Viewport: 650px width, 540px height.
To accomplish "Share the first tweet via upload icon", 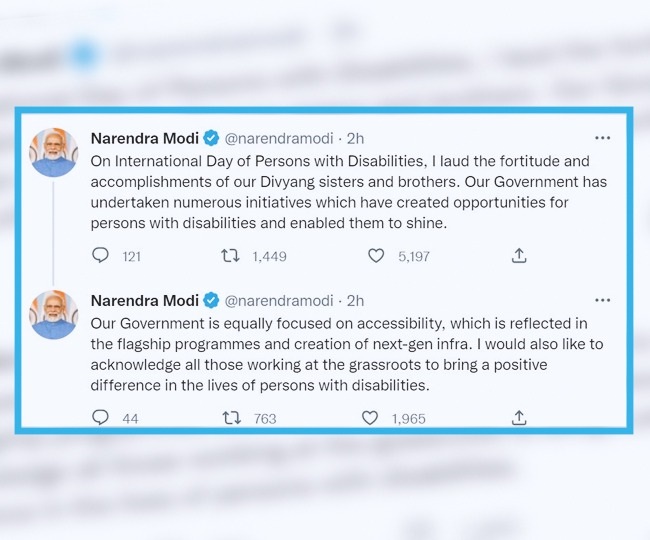I will click(x=519, y=256).
